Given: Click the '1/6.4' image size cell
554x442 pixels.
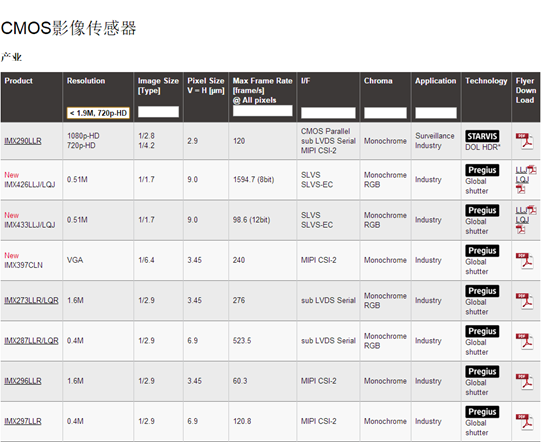Looking at the screenshot, I should (146, 260).
